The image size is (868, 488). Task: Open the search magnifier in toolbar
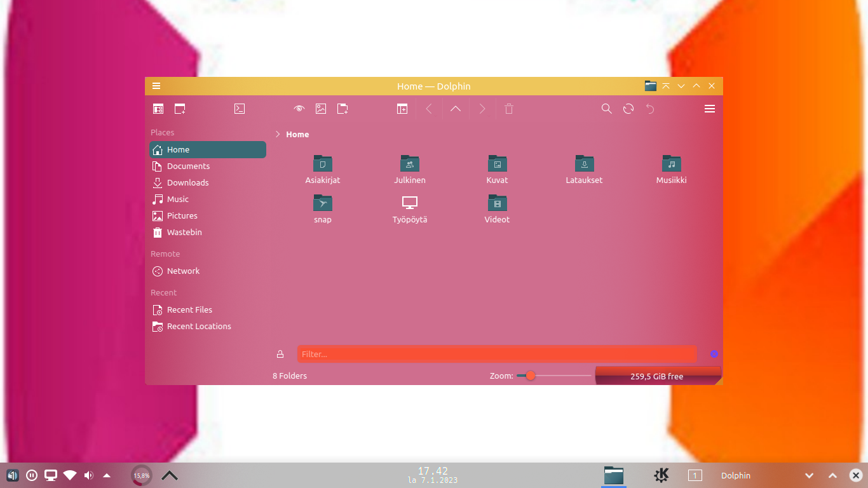pos(607,109)
